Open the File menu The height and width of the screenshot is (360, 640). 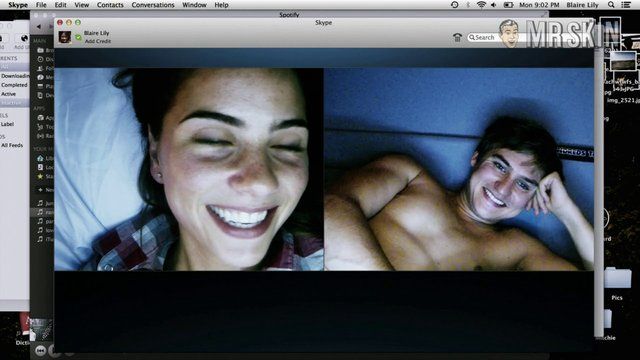(x=41, y=5)
